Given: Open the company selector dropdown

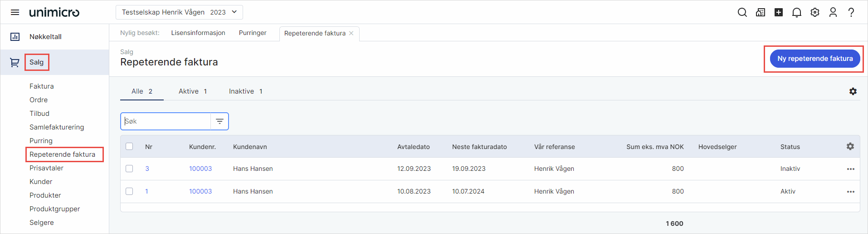Looking at the screenshot, I should pyautogui.click(x=179, y=12).
